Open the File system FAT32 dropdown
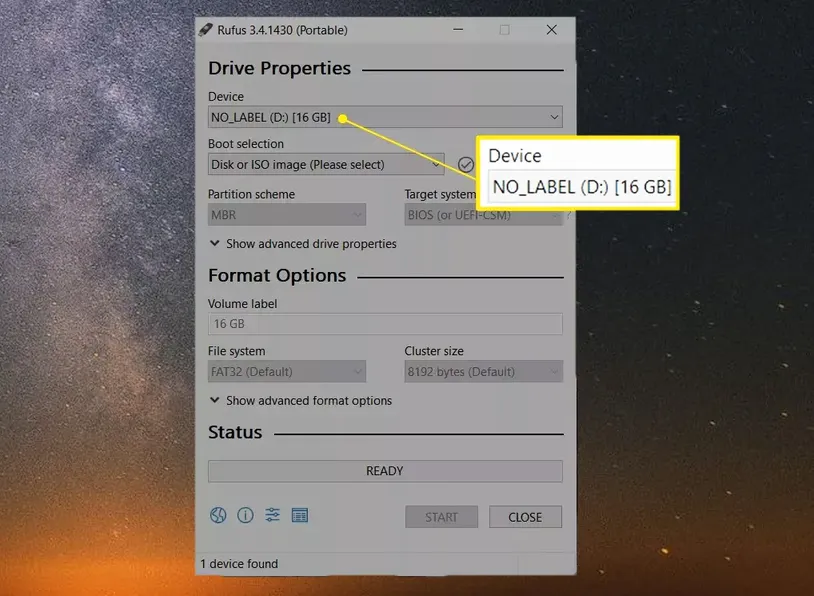Screen dimensions: 814x596 [x=287, y=372]
